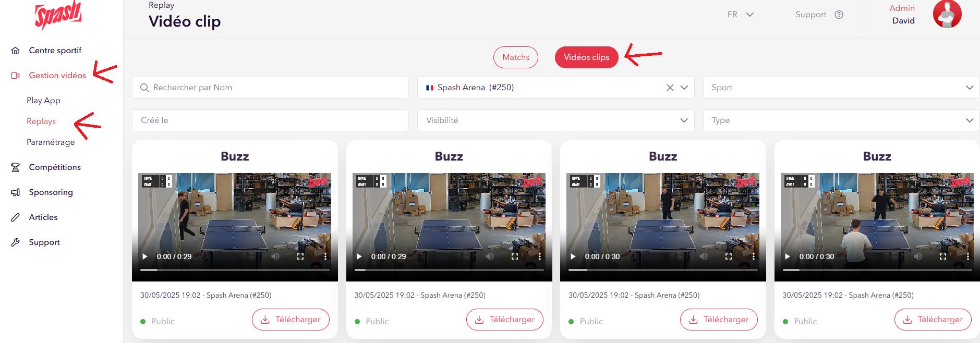Toggle play on the third Buzz video

pos(573,256)
